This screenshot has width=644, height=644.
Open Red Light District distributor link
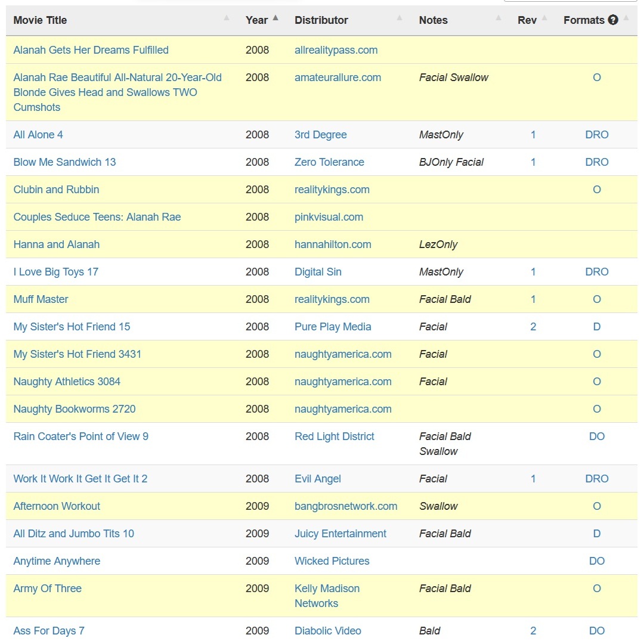click(x=335, y=436)
